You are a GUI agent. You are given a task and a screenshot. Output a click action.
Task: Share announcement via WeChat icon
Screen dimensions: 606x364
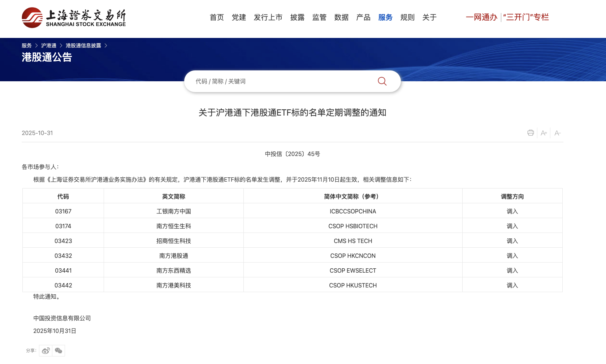[59, 351]
